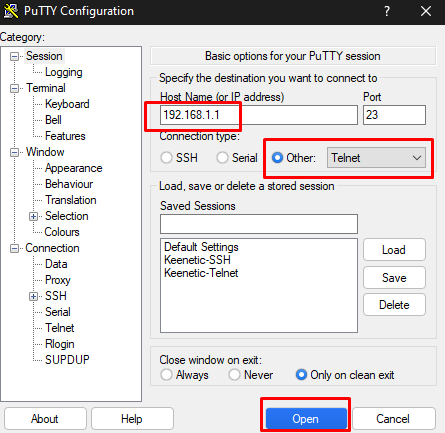The height and width of the screenshot is (433, 445).
Task: Expand the Selection tree node
Action: pyautogui.click(x=33, y=216)
